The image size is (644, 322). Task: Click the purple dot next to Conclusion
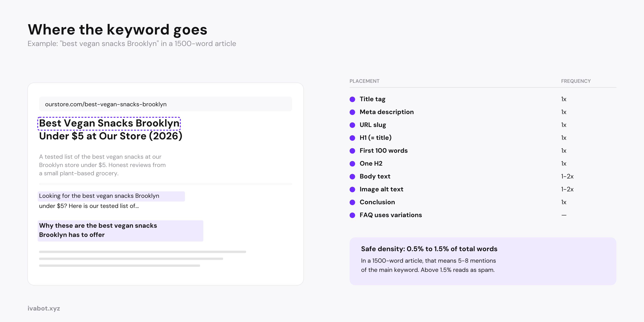pos(352,202)
